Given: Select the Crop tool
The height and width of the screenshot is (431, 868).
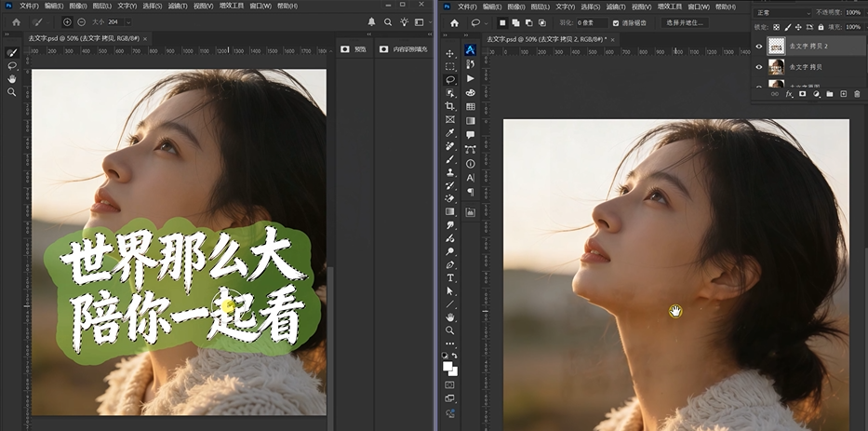Looking at the screenshot, I should click(x=450, y=106).
